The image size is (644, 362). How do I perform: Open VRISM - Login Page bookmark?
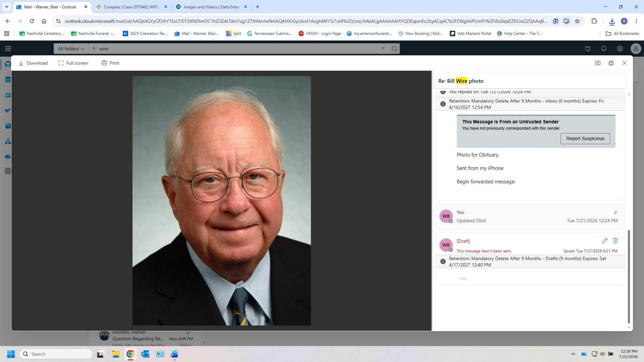coord(319,33)
